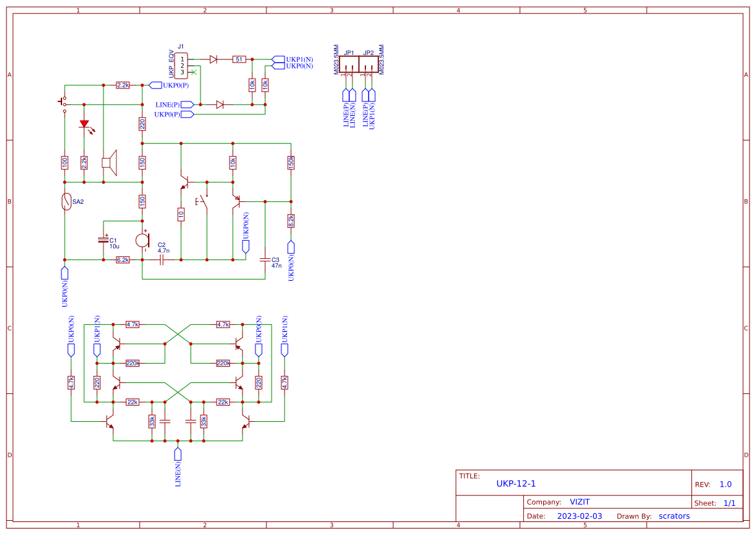Select the 51 ohm resistor
This screenshot has height=535, width=756.
pyautogui.click(x=239, y=60)
